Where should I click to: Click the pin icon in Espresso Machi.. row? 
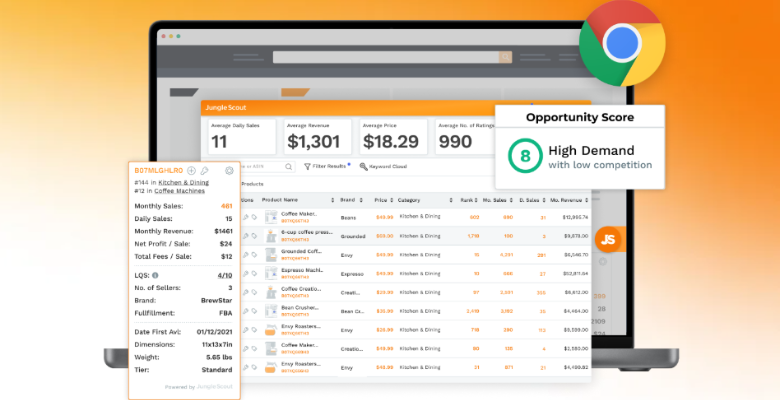click(246, 274)
